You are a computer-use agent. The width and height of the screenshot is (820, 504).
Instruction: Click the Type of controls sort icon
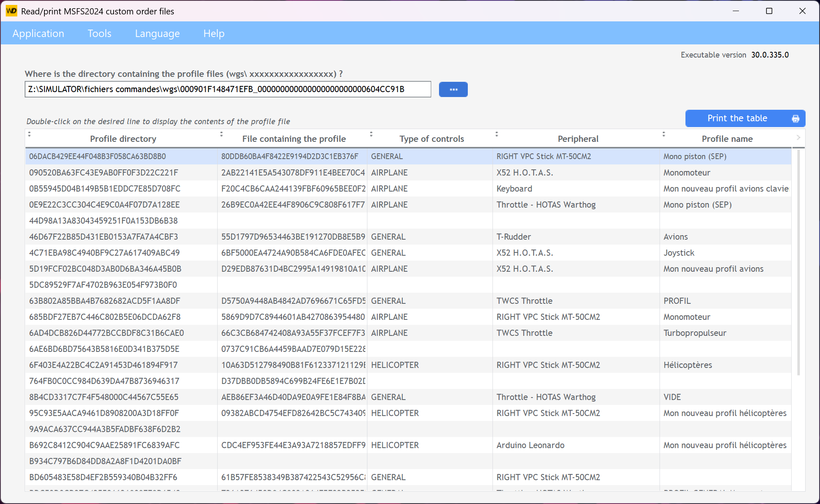coord(371,134)
